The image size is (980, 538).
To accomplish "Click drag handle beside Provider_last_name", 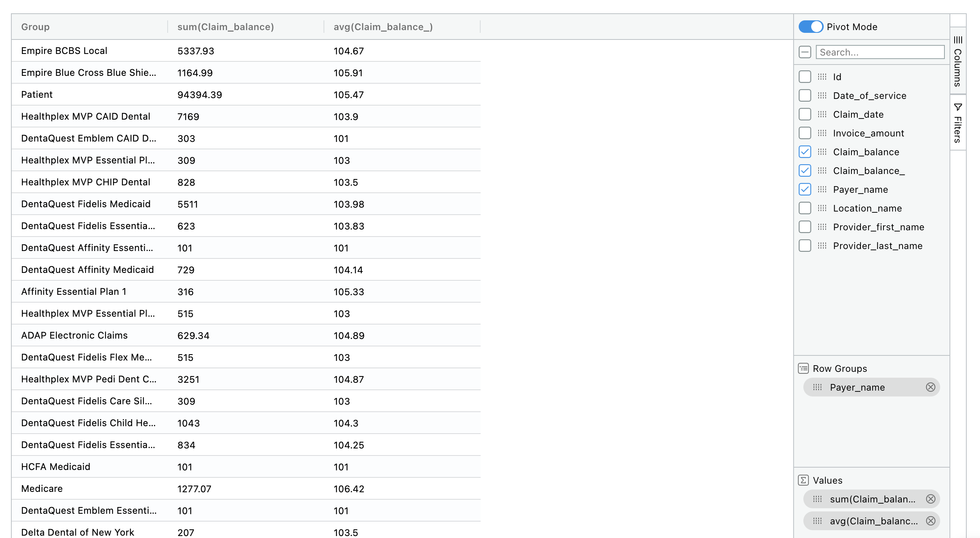I will click(822, 246).
